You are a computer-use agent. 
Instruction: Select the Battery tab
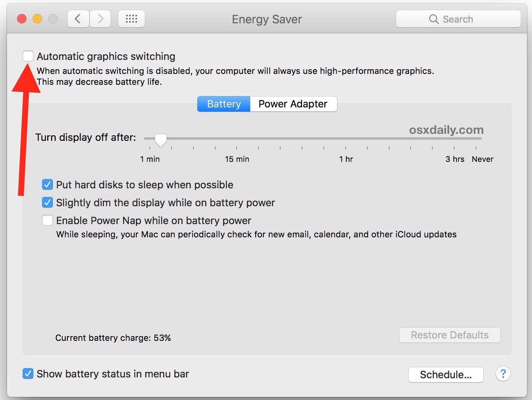tap(224, 104)
